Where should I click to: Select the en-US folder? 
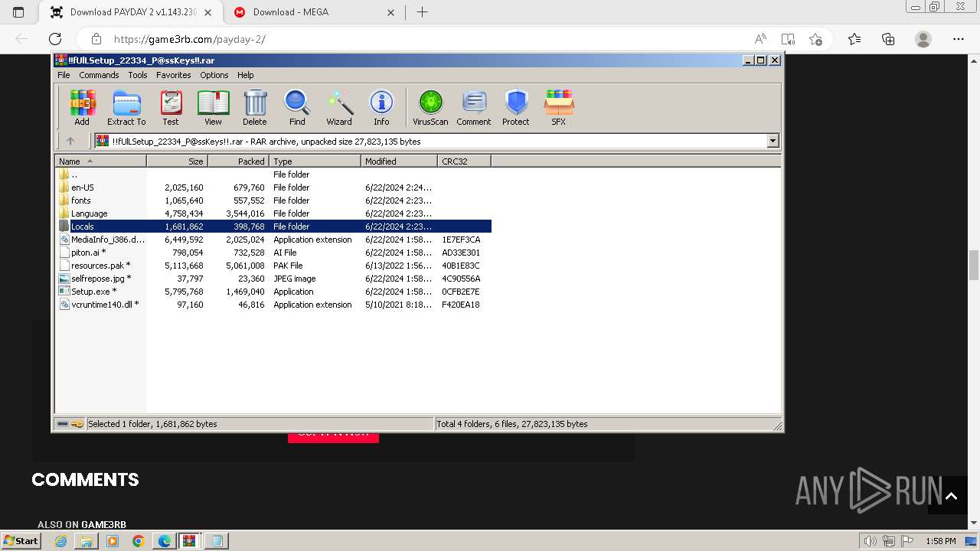coord(274,187)
